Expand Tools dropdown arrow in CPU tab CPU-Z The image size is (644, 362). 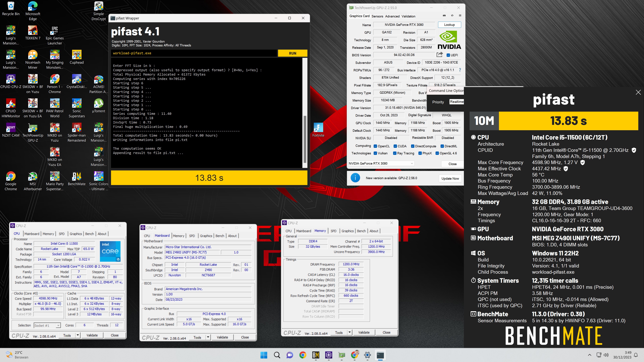click(x=78, y=335)
